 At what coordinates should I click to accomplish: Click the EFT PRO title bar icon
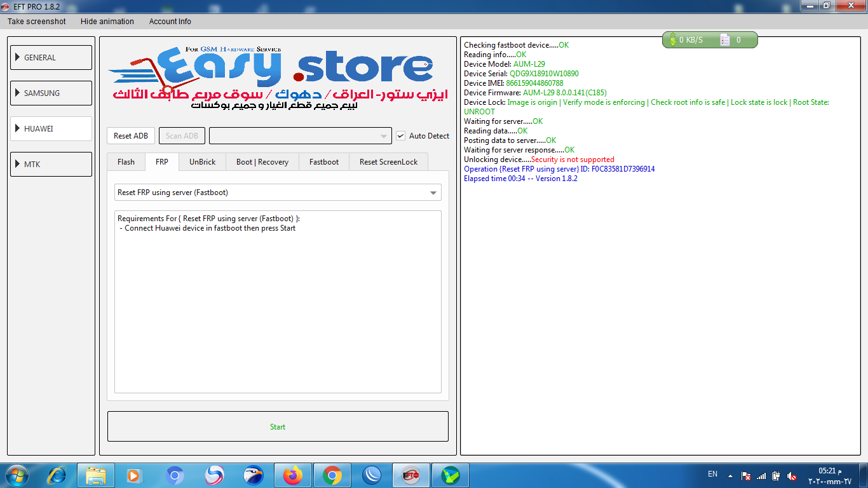[6, 6]
